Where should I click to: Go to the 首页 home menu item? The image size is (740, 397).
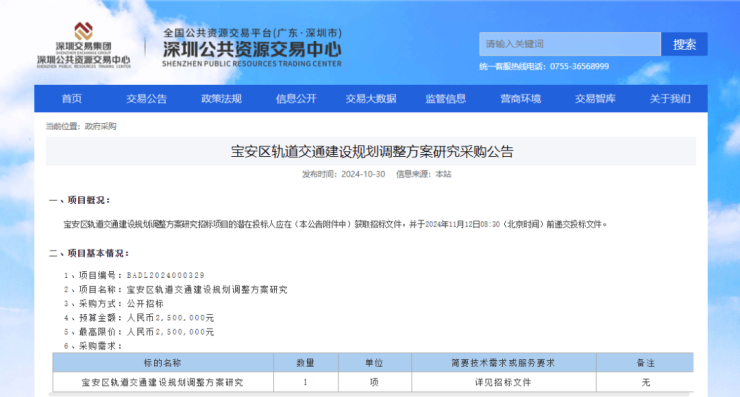click(72, 99)
